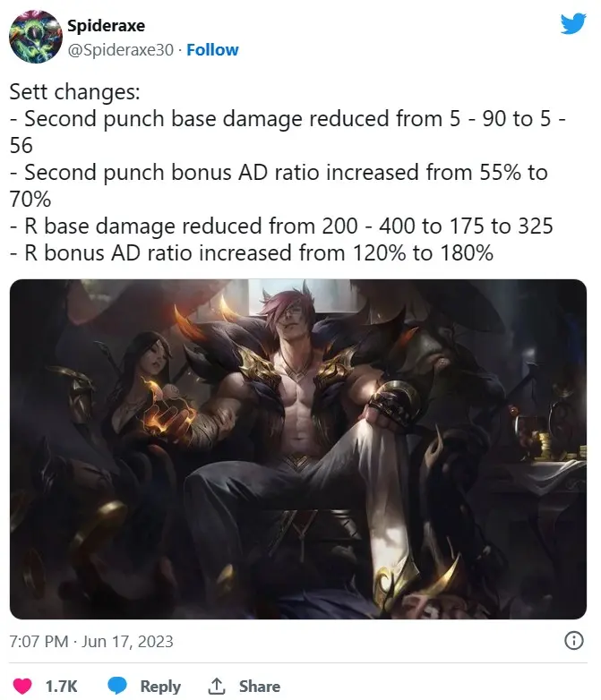Click the R base damage reduced line
The image size is (601, 700).
tap(281, 226)
